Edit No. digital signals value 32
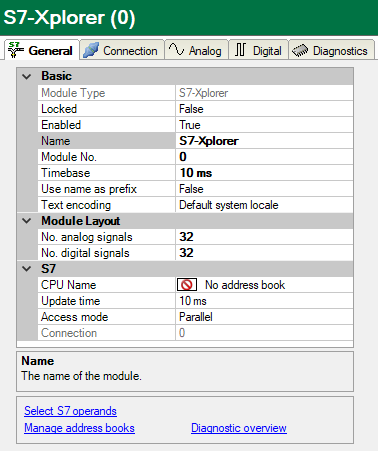Viewport: 378px width, 451px height. coord(264,253)
